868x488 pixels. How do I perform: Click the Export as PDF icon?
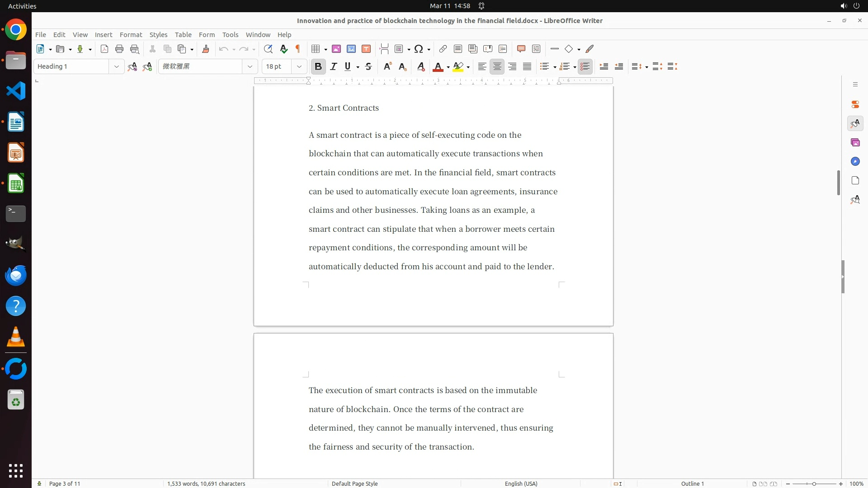click(x=104, y=49)
